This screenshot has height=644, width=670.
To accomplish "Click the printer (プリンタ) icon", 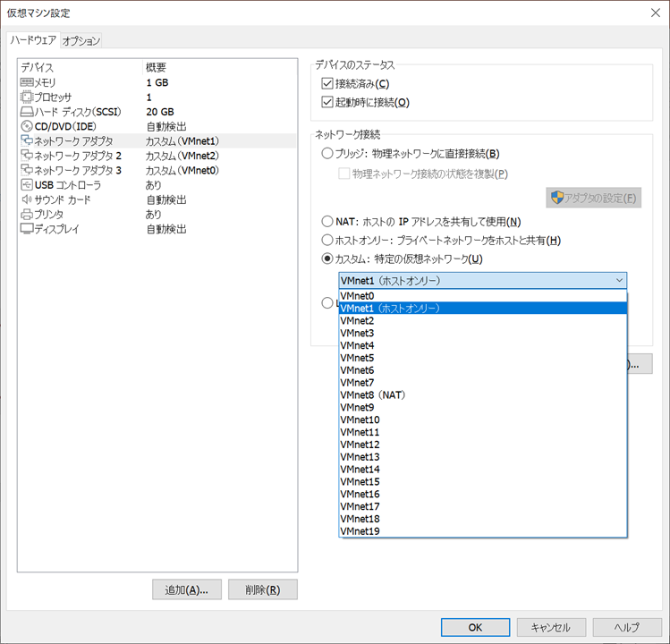I will 27,214.
